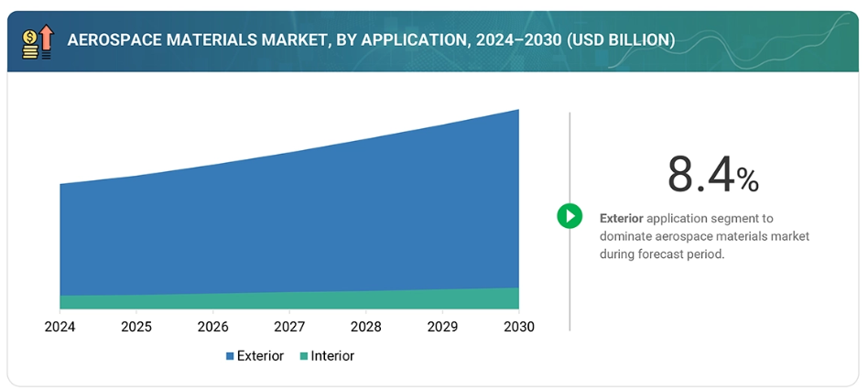868x390 pixels.
Task: Select the 2030 x-axis year label
Action: pyautogui.click(x=518, y=327)
